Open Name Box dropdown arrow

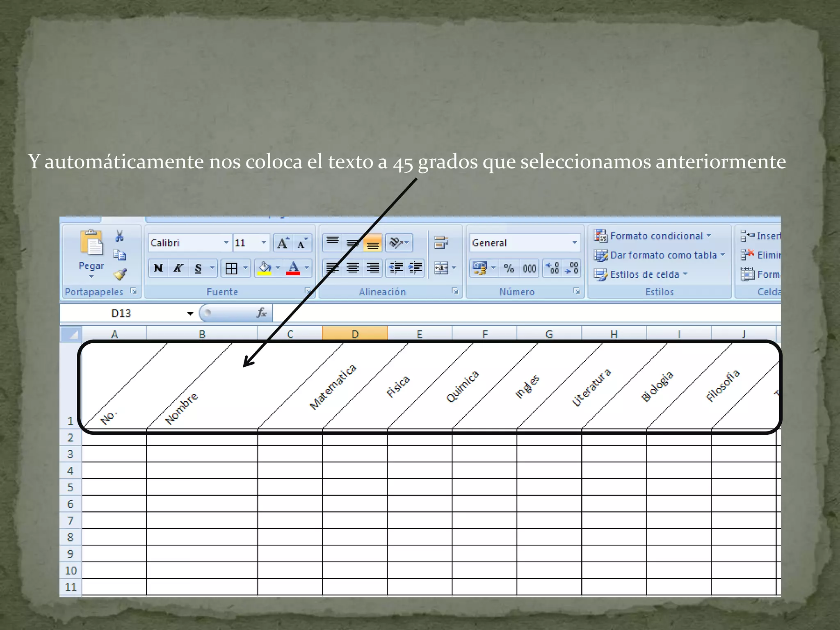point(190,314)
